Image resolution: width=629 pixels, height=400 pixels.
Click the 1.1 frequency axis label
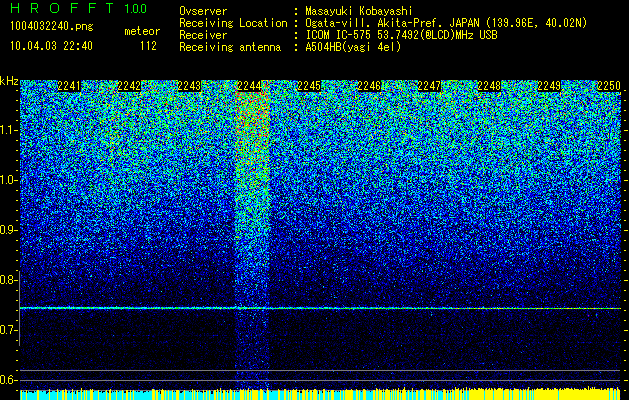(x=8, y=130)
